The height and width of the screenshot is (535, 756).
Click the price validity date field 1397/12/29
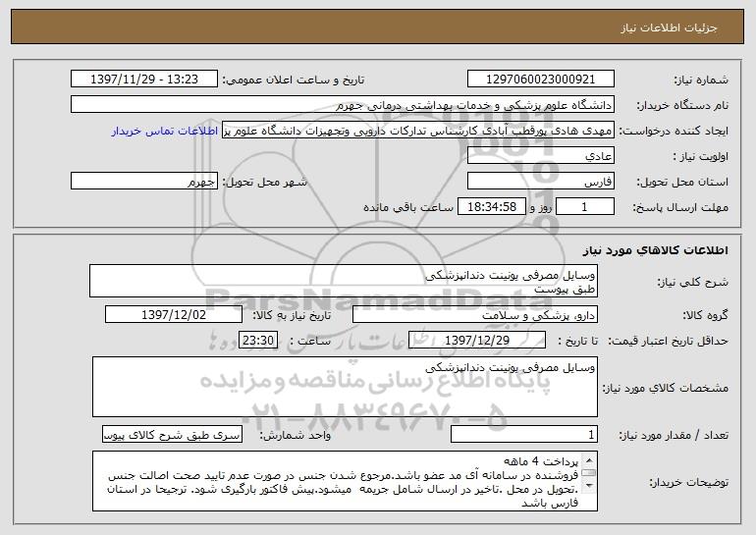click(477, 341)
